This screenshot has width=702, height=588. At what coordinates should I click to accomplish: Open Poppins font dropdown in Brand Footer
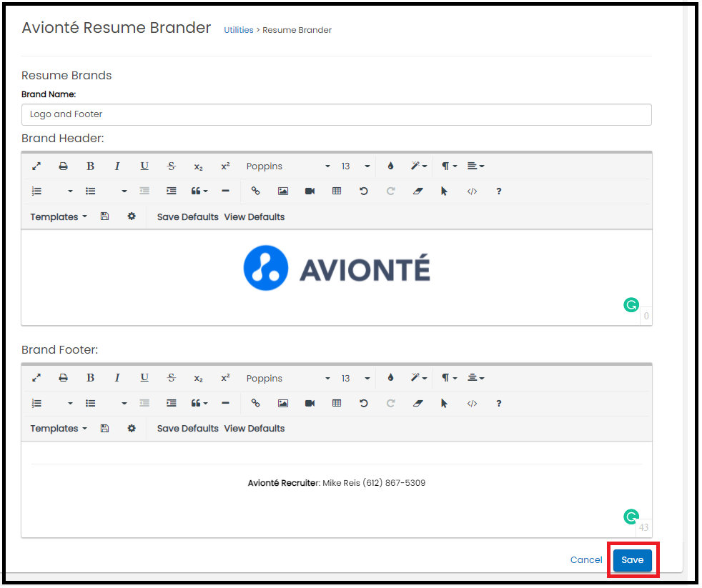click(288, 379)
